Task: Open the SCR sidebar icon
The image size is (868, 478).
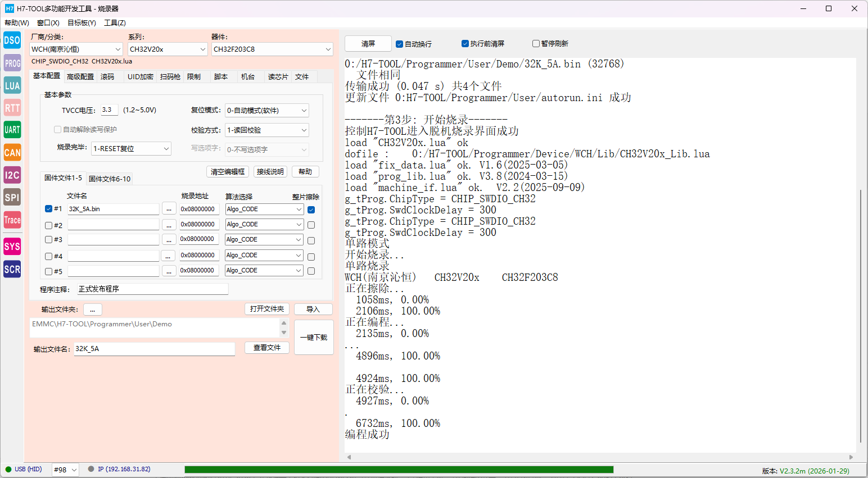Action: [x=12, y=269]
